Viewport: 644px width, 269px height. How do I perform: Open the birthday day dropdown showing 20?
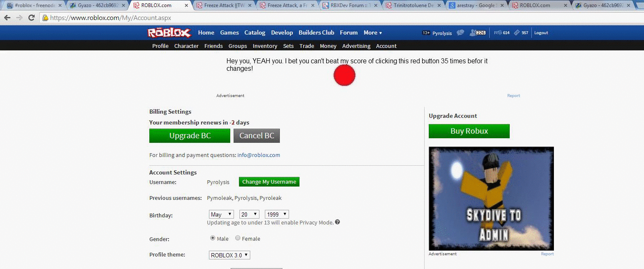[x=249, y=214]
